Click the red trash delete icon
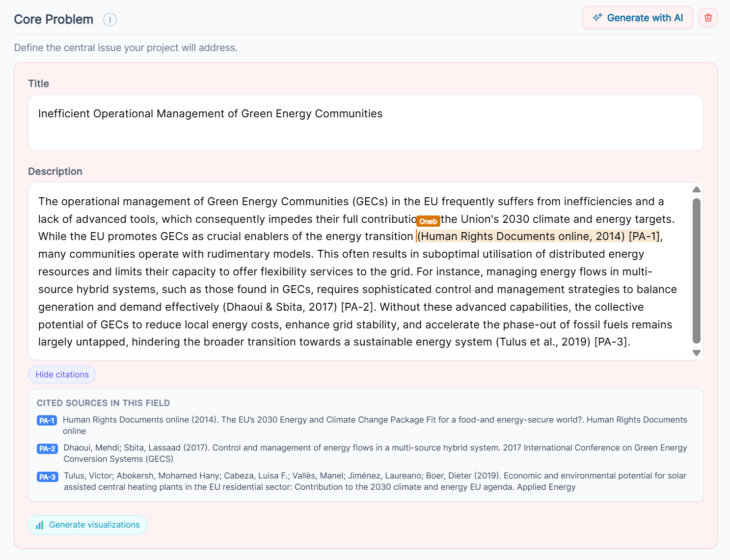Screen dimensions: 730x560 (708, 18)
